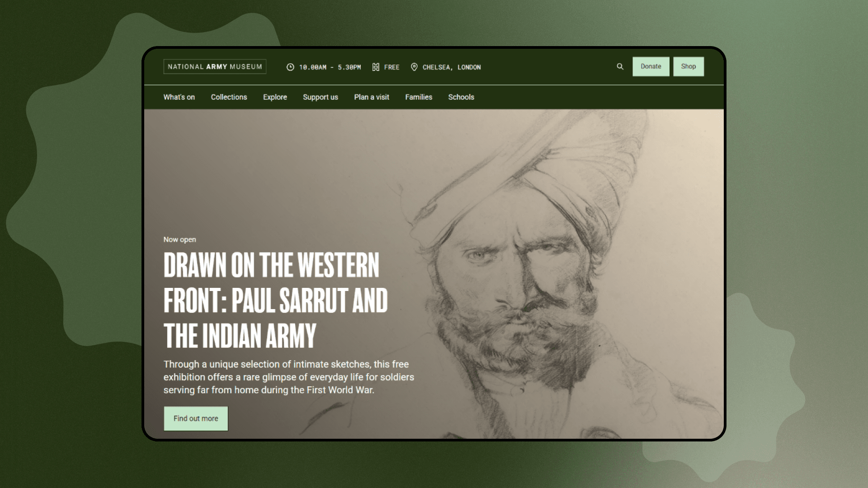868x488 pixels.
Task: Open the Families section
Action: pyautogui.click(x=419, y=97)
